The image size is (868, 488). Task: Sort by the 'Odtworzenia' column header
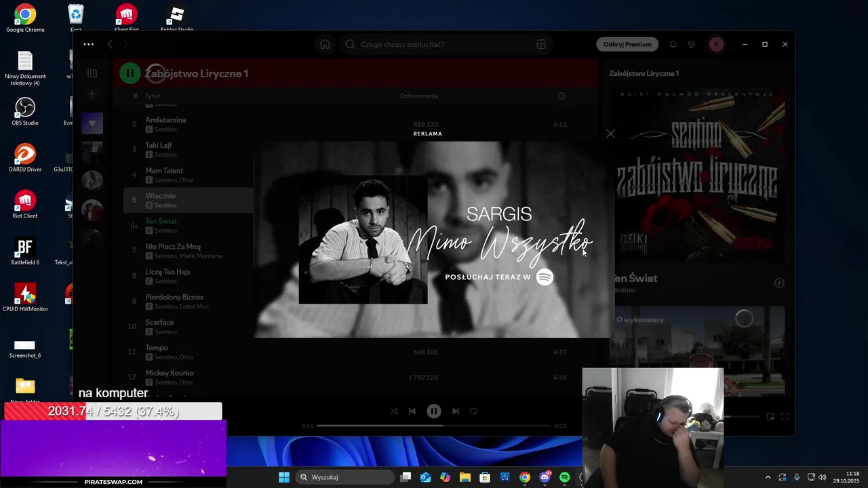(x=418, y=96)
